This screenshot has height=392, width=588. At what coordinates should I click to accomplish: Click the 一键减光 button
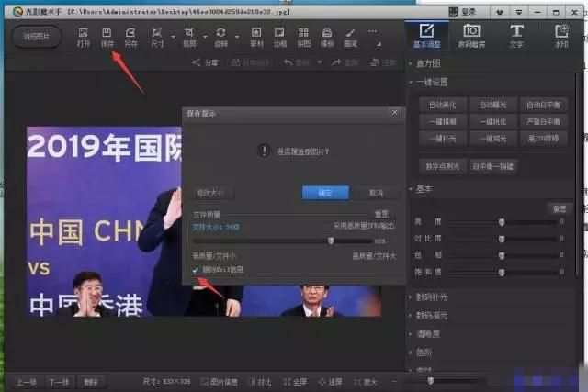pyautogui.click(x=493, y=139)
